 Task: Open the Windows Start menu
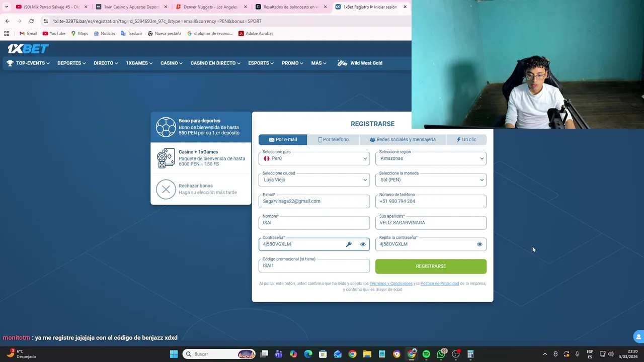tap(174, 354)
